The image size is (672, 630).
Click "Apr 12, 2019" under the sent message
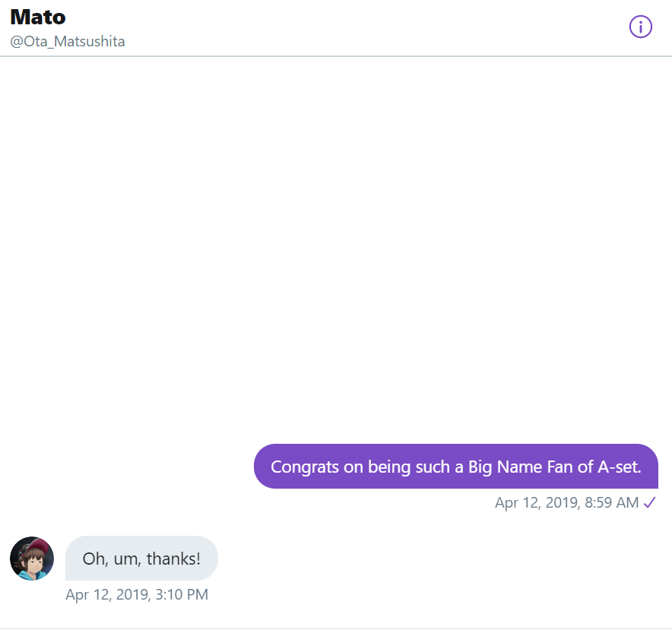pyautogui.click(x=536, y=502)
